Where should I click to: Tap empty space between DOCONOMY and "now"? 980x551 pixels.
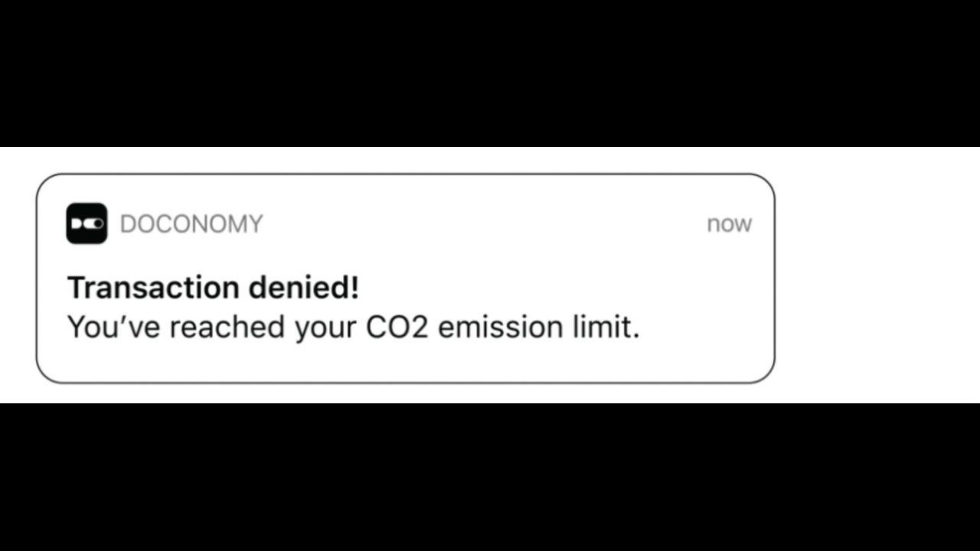(482, 223)
